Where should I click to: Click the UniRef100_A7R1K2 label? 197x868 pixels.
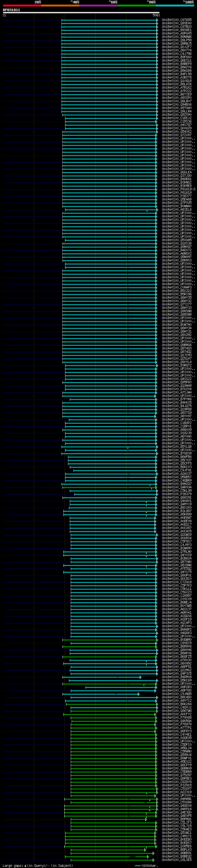coord(176,88)
